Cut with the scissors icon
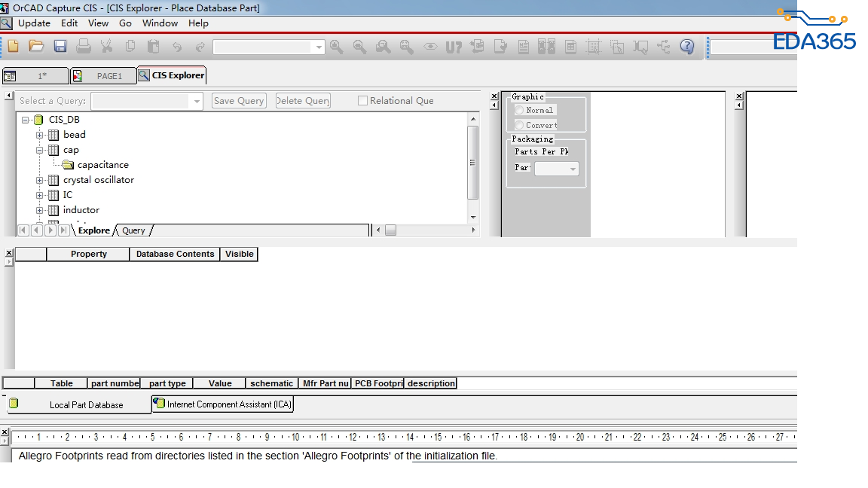This screenshot has height=488, width=868. (x=107, y=47)
